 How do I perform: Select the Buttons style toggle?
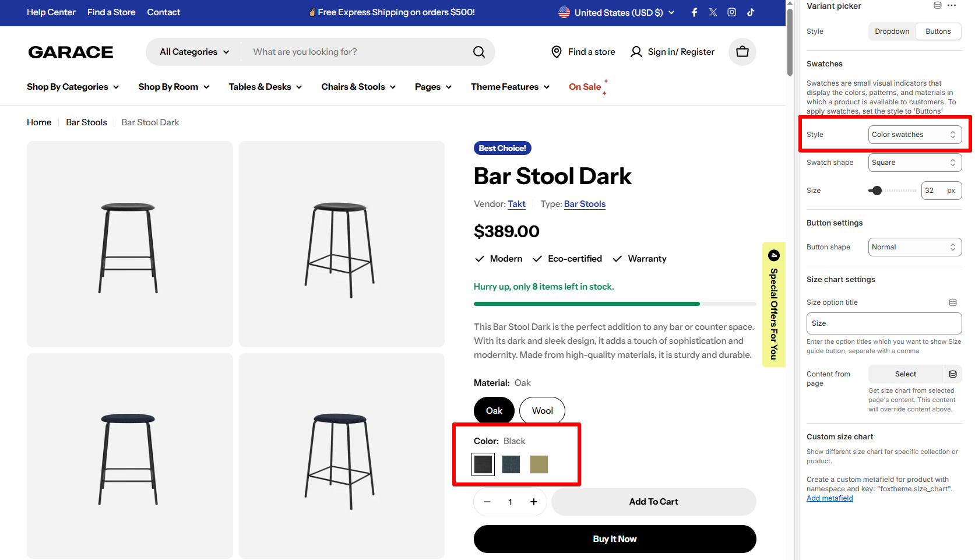pos(938,31)
